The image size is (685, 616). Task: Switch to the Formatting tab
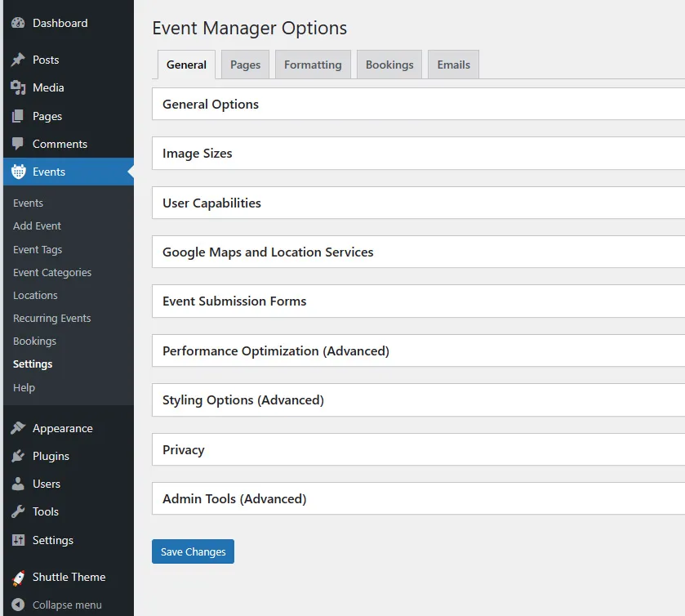point(313,65)
